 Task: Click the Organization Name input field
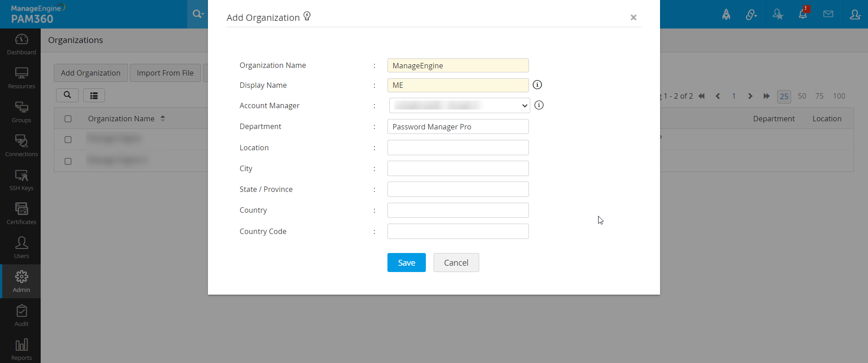(458, 66)
